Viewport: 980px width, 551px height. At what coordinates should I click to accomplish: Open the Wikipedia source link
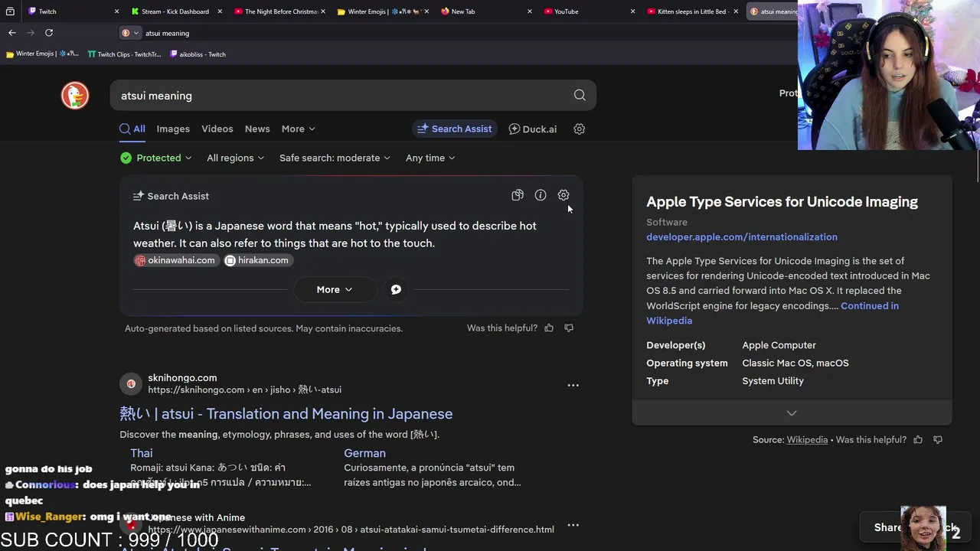(x=807, y=440)
